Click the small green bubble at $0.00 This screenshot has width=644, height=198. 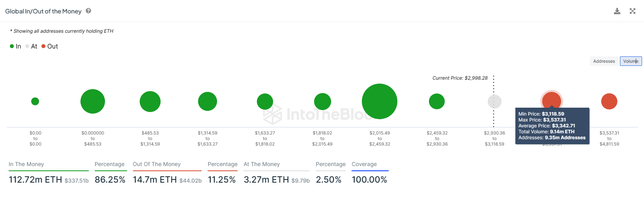(35, 101)
